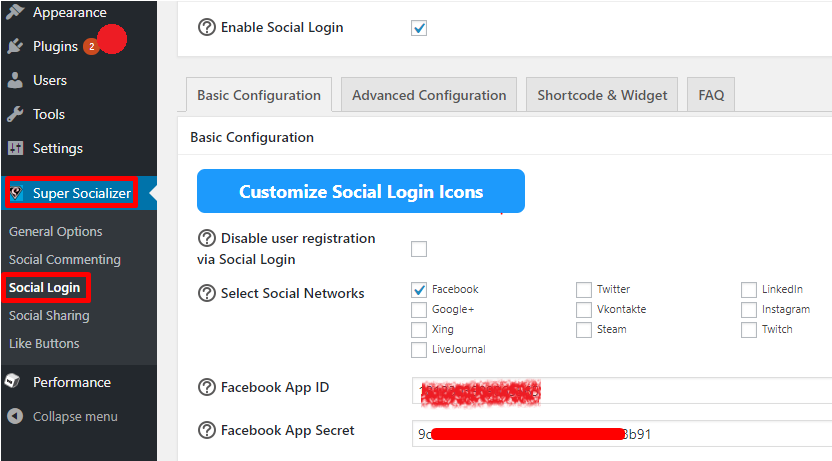Switch to Advanced Configuration tab
The width and height of the screenshot is (832, 461).
pos(429,95)
